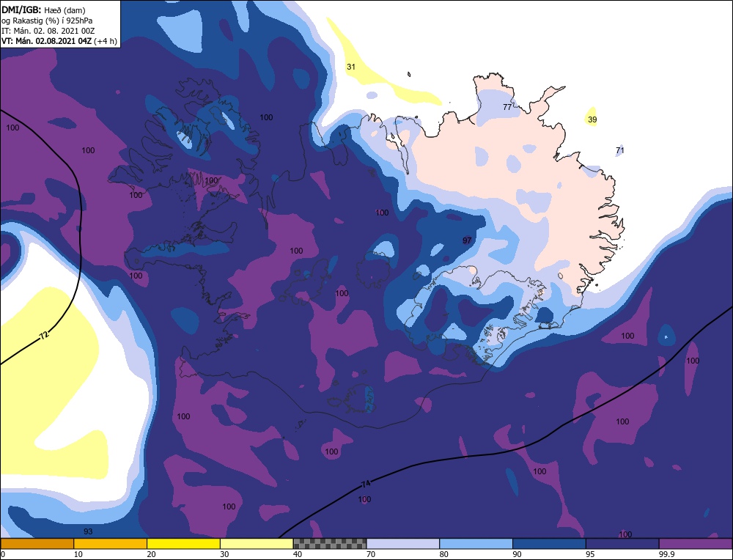733x560 pixels.
Task: Click the humidity value '97' on the map
Action: [467, 240]
